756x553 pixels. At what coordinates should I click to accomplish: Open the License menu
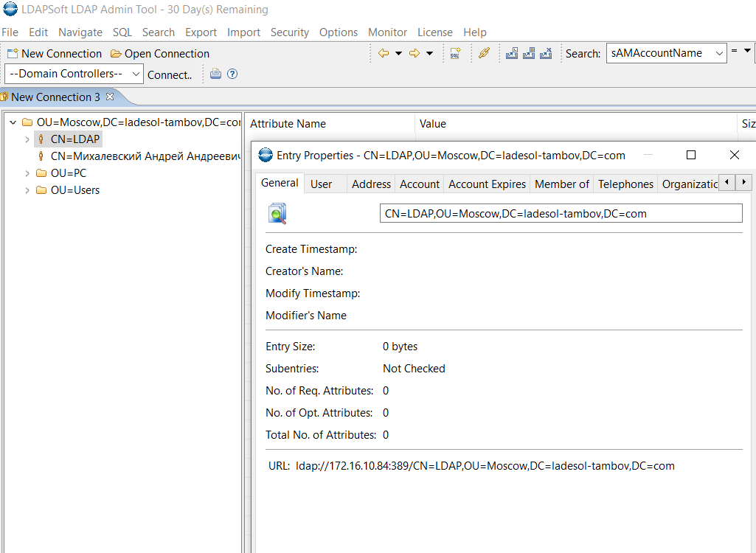click(435, 32)
